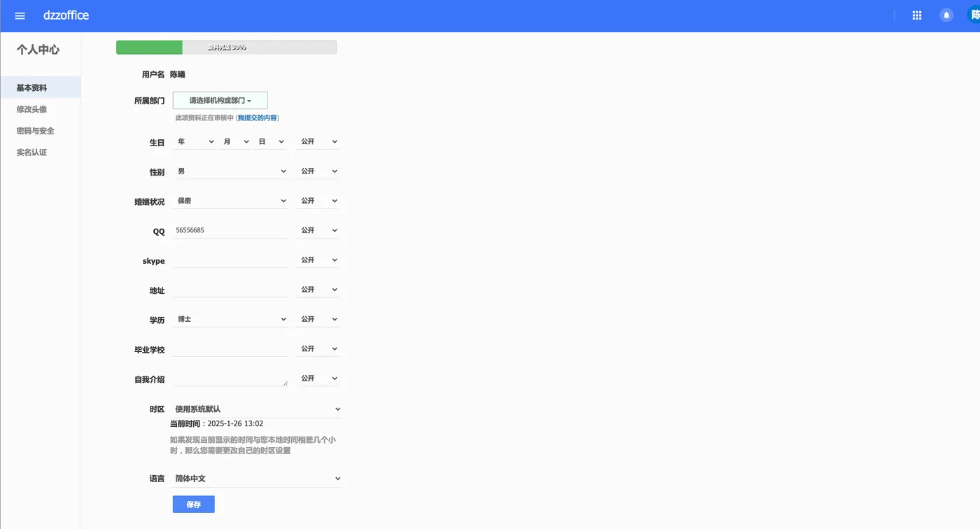Click the QQ field containing 56556685

(231, 230)
